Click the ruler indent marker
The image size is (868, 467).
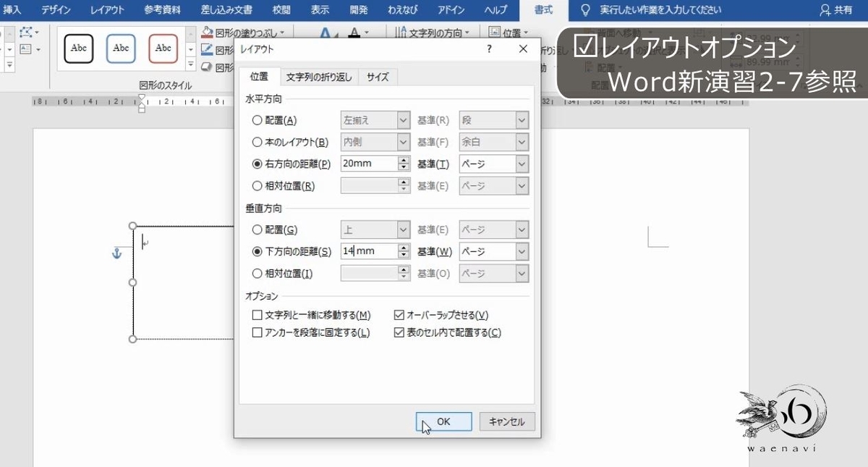[142, 103]
